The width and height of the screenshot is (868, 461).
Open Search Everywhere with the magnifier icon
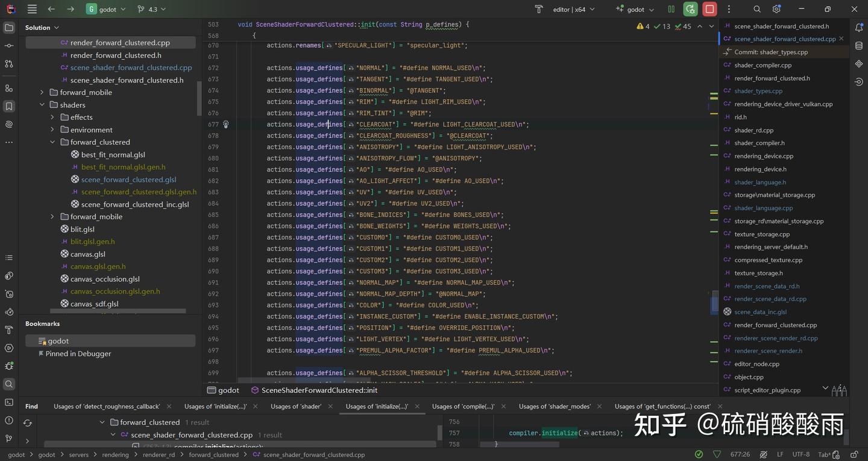pos(757,9)
